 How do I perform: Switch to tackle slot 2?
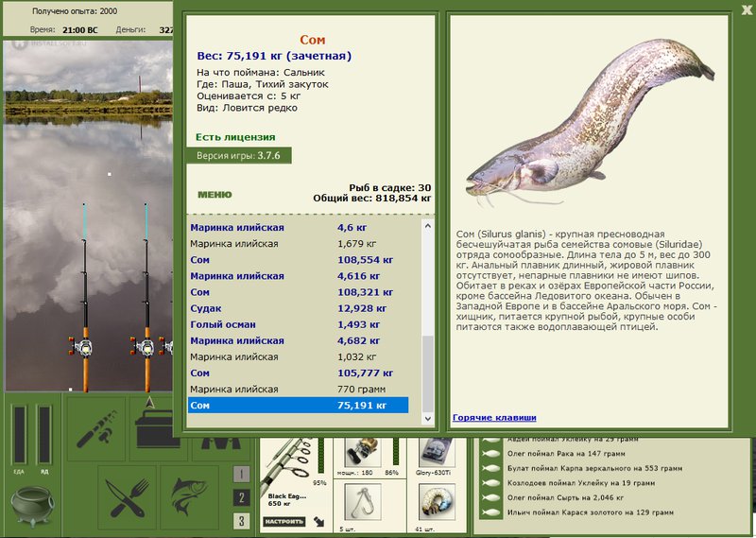point(242,497)
